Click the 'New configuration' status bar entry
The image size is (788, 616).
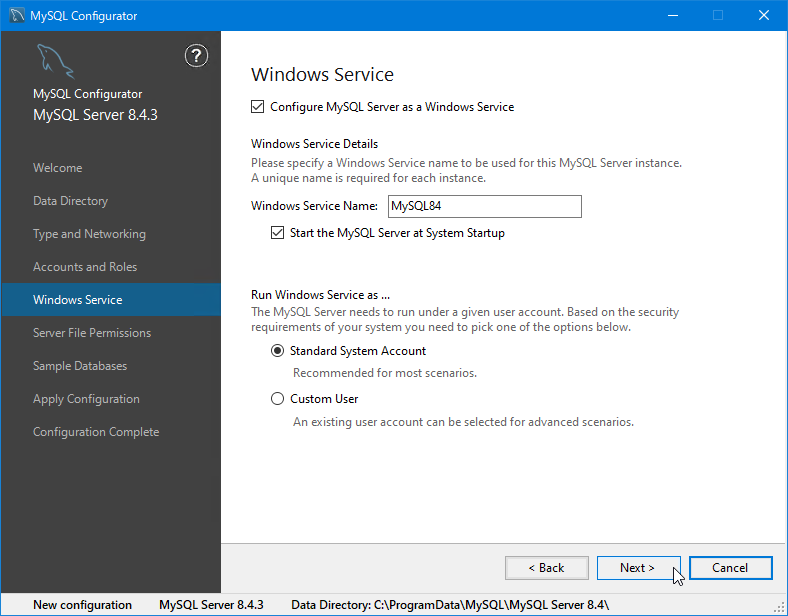click(82, 605)
